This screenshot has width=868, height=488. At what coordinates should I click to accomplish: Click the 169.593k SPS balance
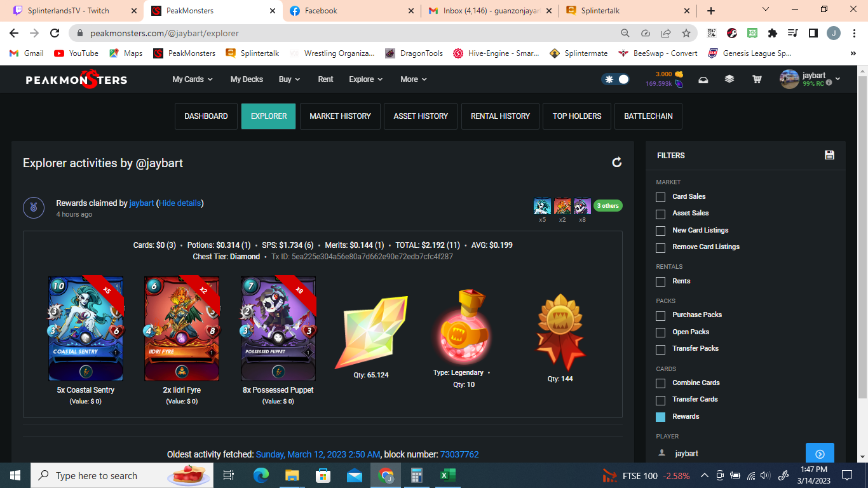[664, 83]
